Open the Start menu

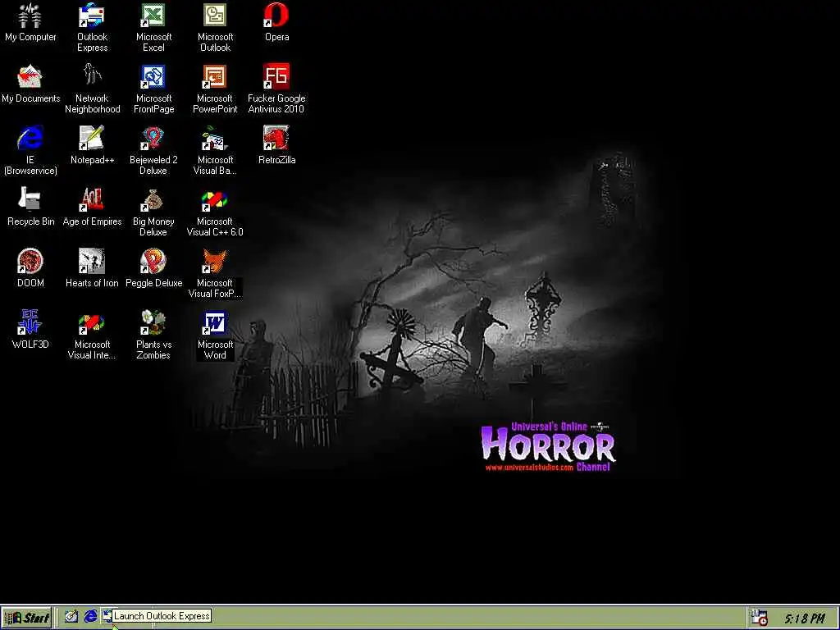(x=27, y=619)
